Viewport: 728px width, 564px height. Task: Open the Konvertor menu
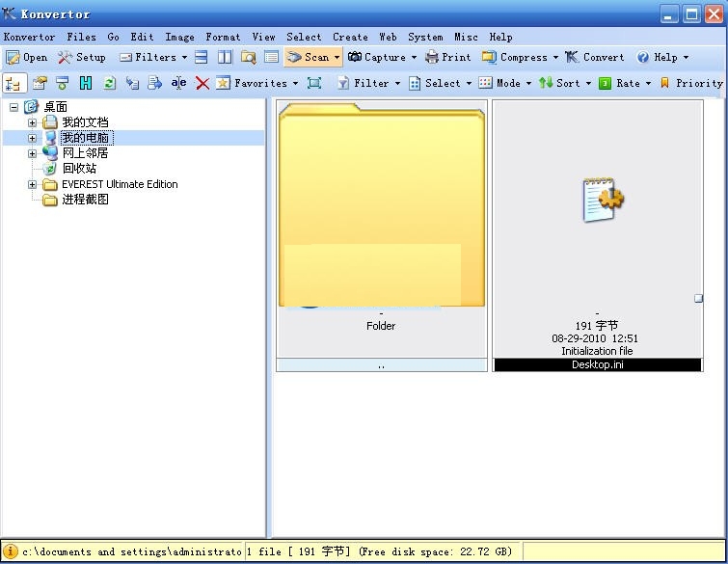pos(29,37)
